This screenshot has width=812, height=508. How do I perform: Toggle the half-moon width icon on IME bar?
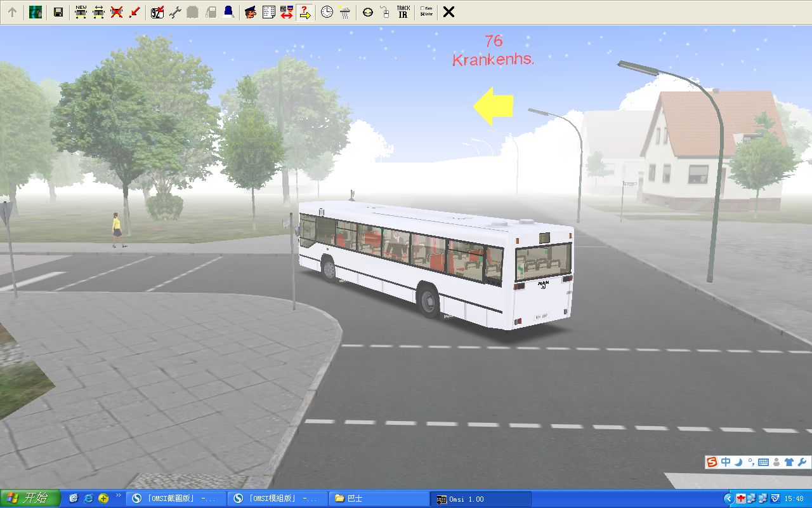[738, 462]
